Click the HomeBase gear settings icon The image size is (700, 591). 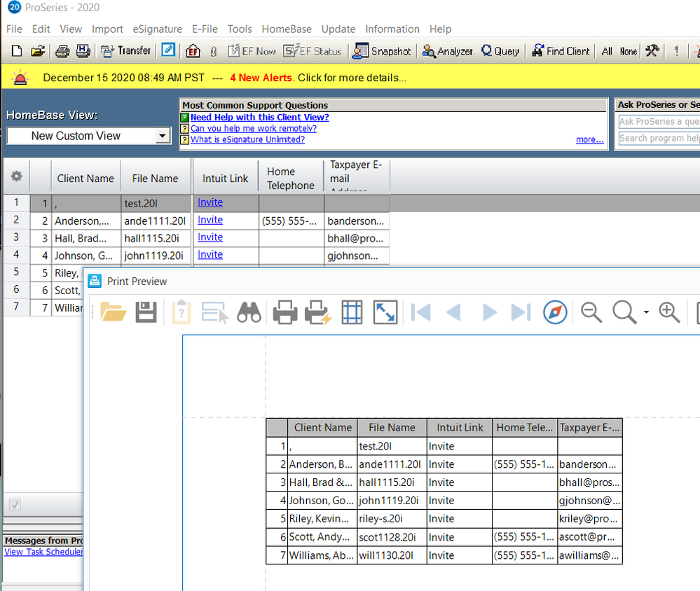15,177
